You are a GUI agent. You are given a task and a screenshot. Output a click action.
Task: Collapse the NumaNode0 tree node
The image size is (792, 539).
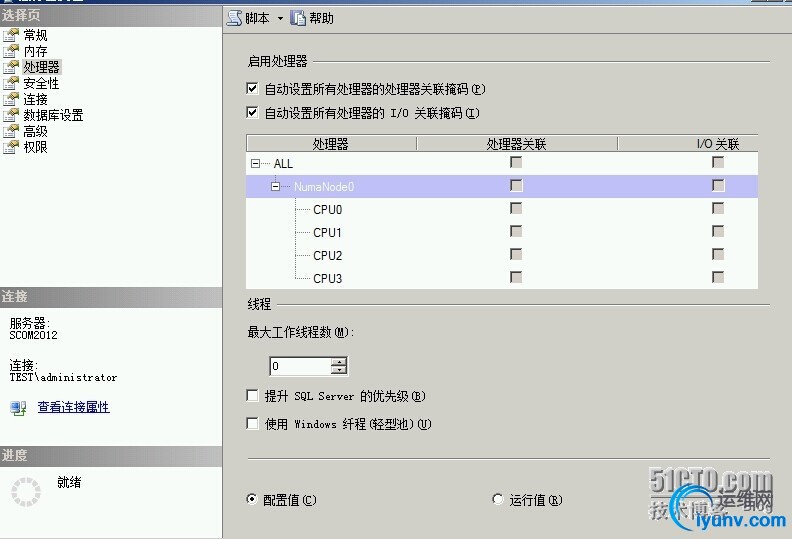tap(275, 187)
